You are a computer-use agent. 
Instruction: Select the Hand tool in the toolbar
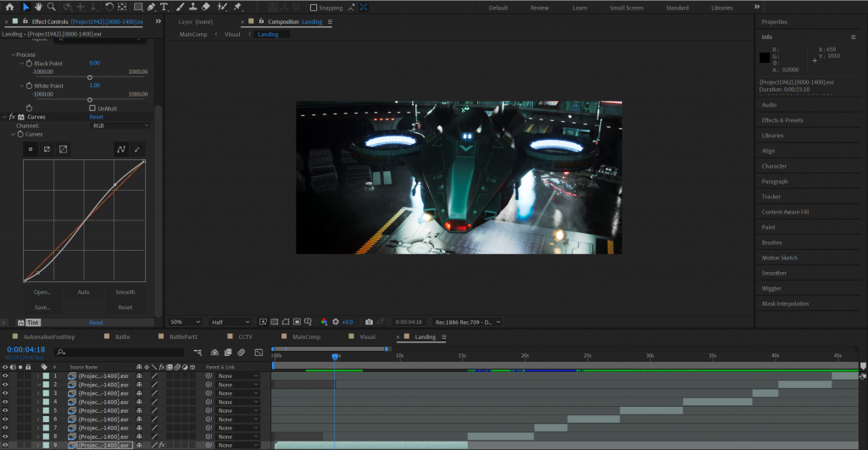pyautogui.click(x=38, y=7)
